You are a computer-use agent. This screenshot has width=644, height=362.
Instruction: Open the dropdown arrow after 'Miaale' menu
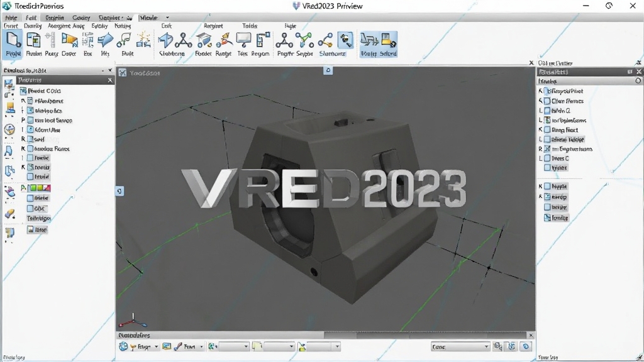(167, 18)
